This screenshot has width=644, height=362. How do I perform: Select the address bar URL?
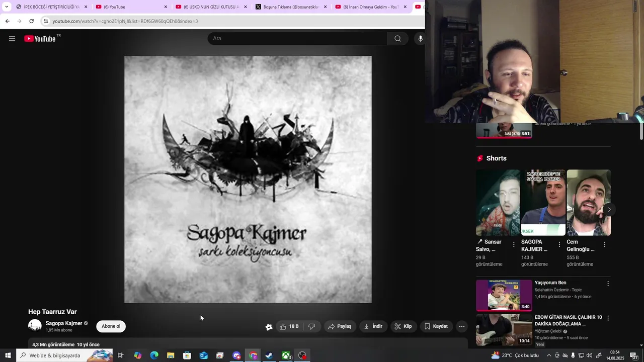125,21
